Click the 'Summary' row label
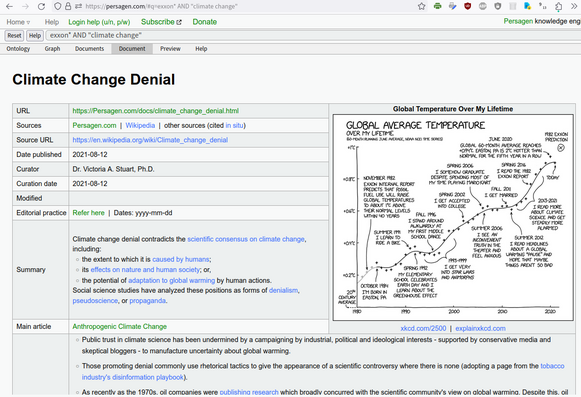 click(31, 269)
